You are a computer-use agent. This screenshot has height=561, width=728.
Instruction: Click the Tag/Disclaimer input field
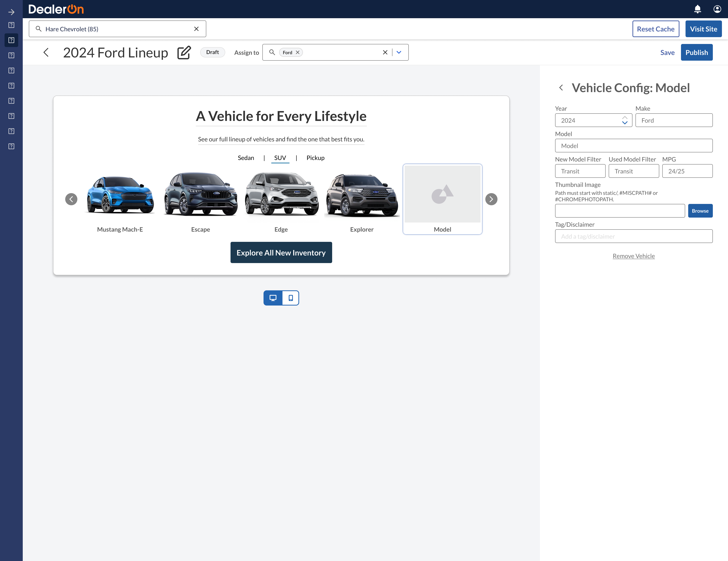point(634,236)
